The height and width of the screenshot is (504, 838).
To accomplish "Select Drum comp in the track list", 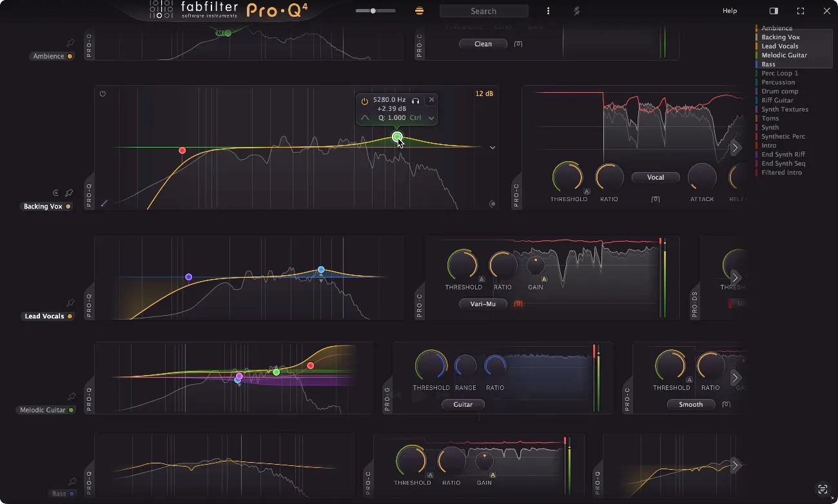I will point(779,92).
